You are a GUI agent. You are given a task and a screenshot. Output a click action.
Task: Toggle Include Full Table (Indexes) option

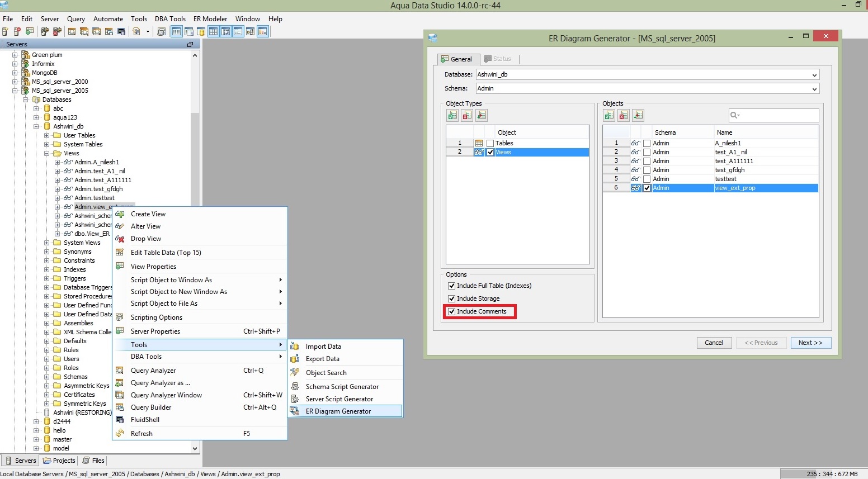452,286
